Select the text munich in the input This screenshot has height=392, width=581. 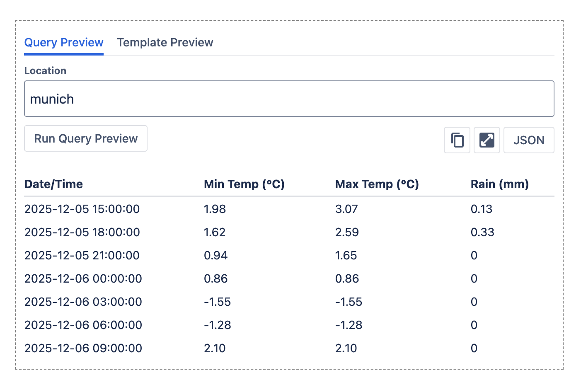coord(52,99)
